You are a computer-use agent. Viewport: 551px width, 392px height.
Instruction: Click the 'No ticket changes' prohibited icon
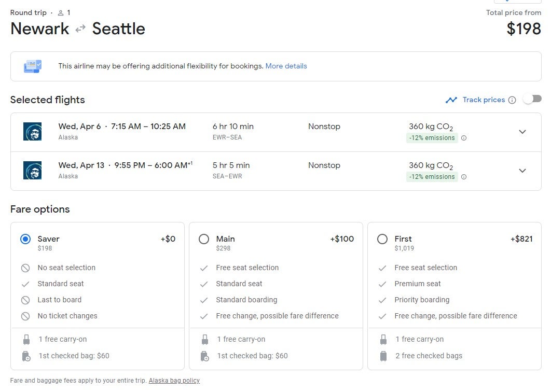pyautogui.click(x=25, y=316)
